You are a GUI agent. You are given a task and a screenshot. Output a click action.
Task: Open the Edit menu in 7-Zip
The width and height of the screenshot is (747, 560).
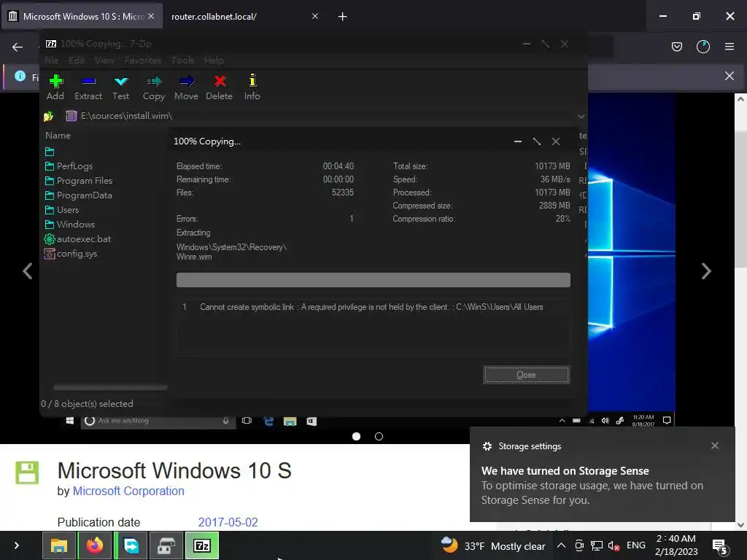coord(76,61)
